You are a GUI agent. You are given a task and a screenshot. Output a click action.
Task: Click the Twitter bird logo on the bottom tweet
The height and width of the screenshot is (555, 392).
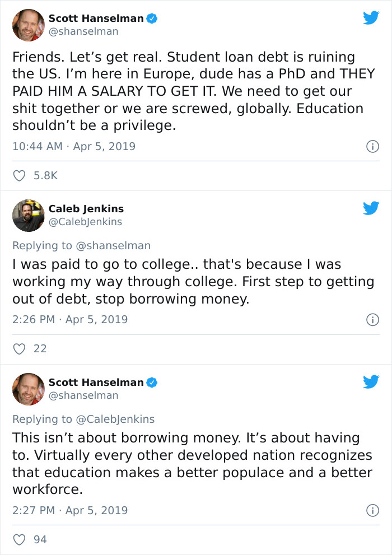tap(371, 382)
